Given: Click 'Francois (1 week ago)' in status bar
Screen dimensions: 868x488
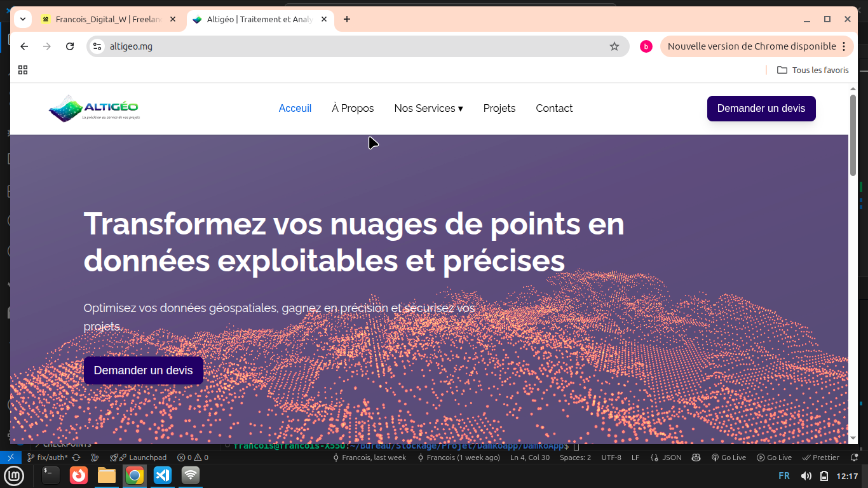Looking at the screenshot, I should click(458, 457).
